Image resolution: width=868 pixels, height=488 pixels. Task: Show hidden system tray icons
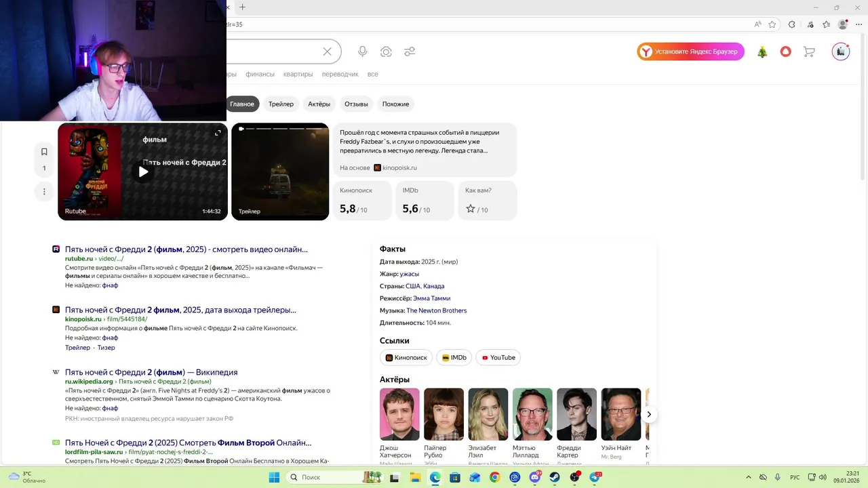[x=749, y=477]
